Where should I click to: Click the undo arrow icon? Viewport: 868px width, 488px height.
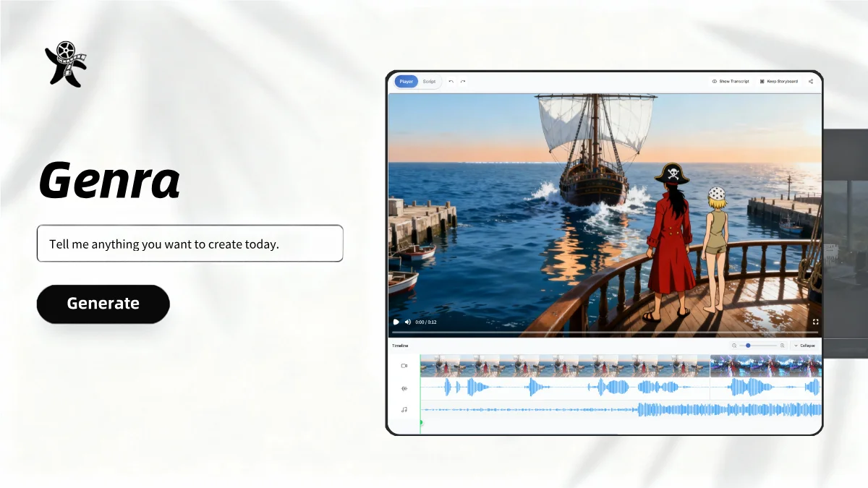pos(451,82)
